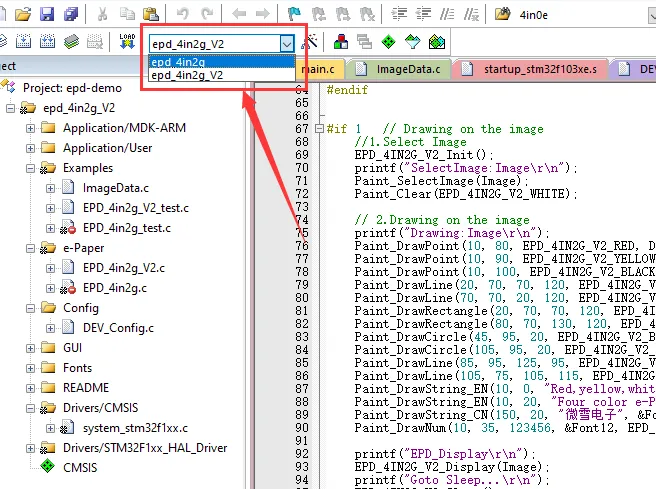656x489 pixels.
Task: Select DEV_Config.c in the Config group
Action: pyautogui.click(x=118, y=328)
